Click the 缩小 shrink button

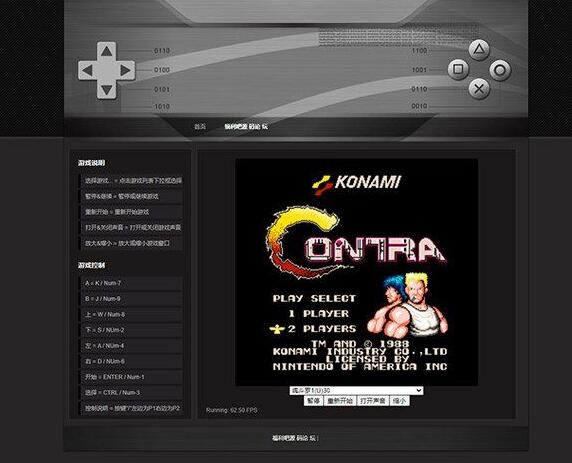point(399,401)
